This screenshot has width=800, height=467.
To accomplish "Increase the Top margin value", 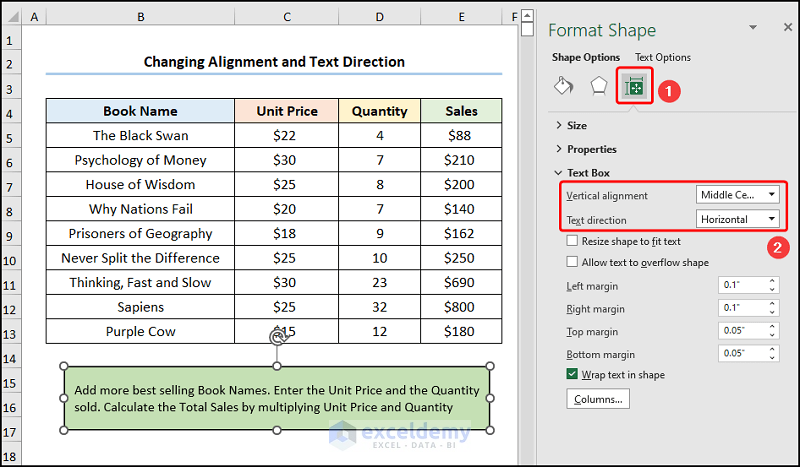I will pos(772,326).
